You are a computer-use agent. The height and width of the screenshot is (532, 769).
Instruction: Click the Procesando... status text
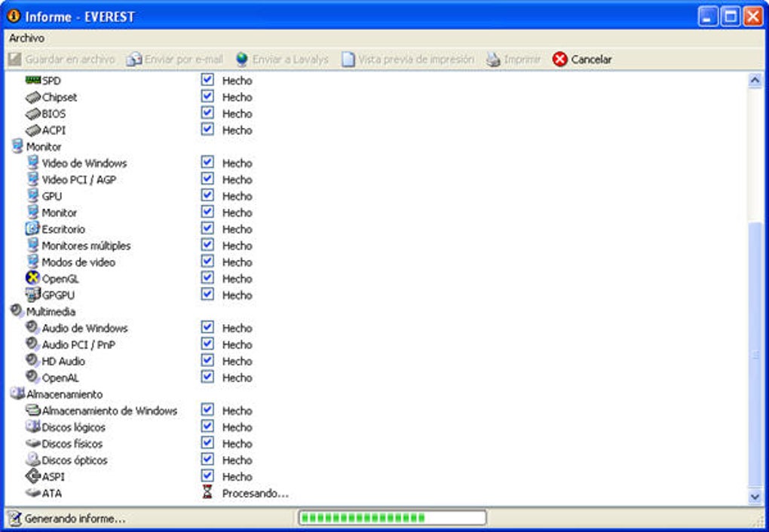(x=255, y=494)
